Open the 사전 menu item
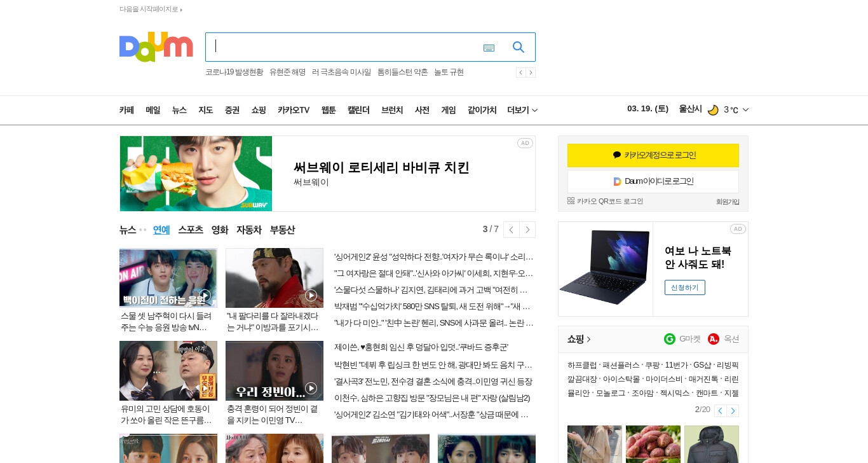The width and height of the screenshot is (868, 463). point(422,110)
